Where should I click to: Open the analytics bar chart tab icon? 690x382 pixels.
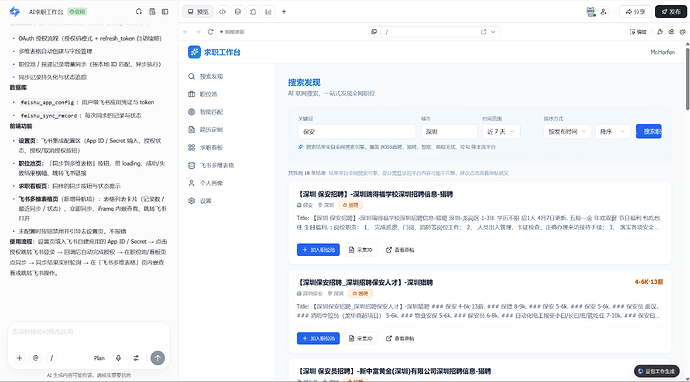point(268,12)
